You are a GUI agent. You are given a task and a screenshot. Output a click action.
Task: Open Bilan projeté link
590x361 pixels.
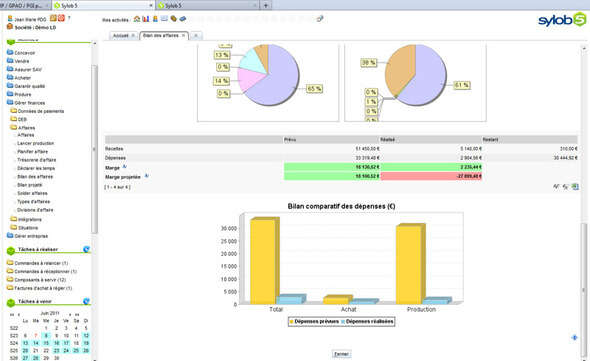coord(30,185)
